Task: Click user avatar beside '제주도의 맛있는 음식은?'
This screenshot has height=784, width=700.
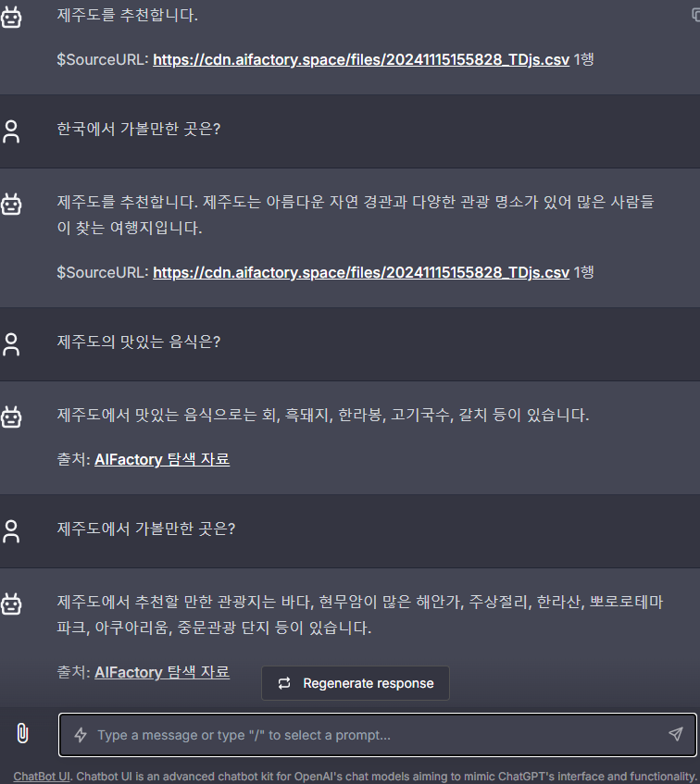Action: tap(11, 344)
